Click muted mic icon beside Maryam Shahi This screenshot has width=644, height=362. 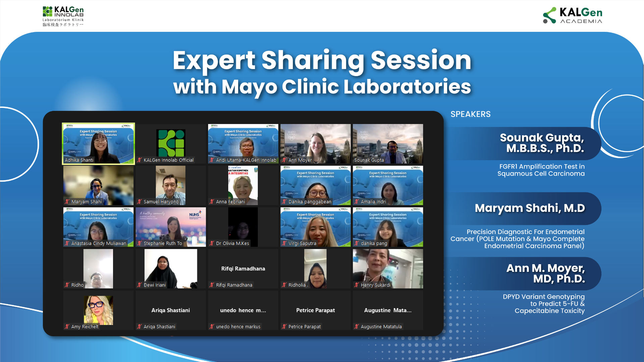67,201
